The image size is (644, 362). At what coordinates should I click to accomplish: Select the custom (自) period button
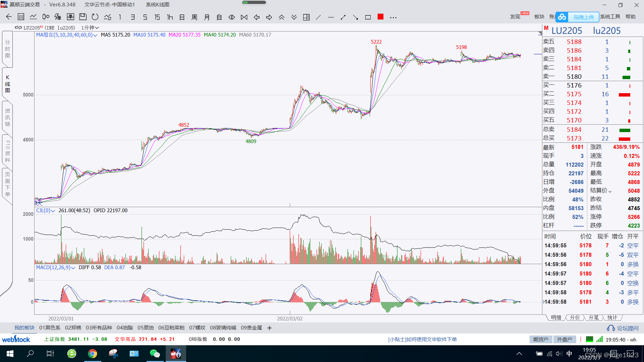pos(219,17)
